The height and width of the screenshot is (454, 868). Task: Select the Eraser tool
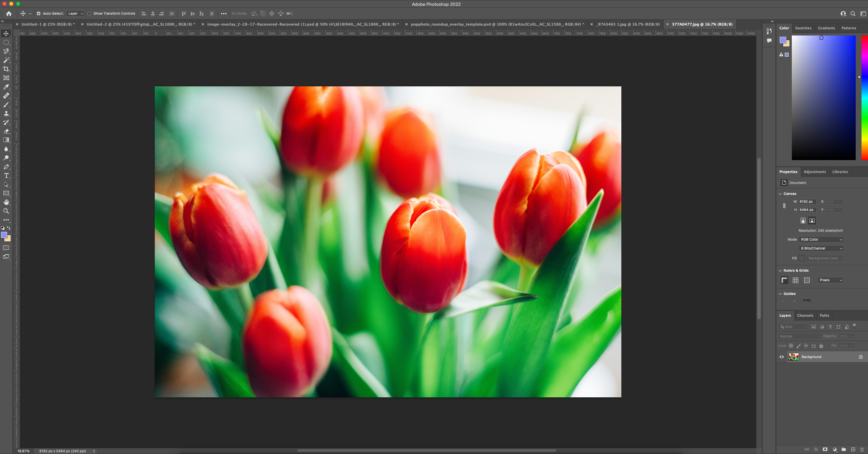click(6, 131)
